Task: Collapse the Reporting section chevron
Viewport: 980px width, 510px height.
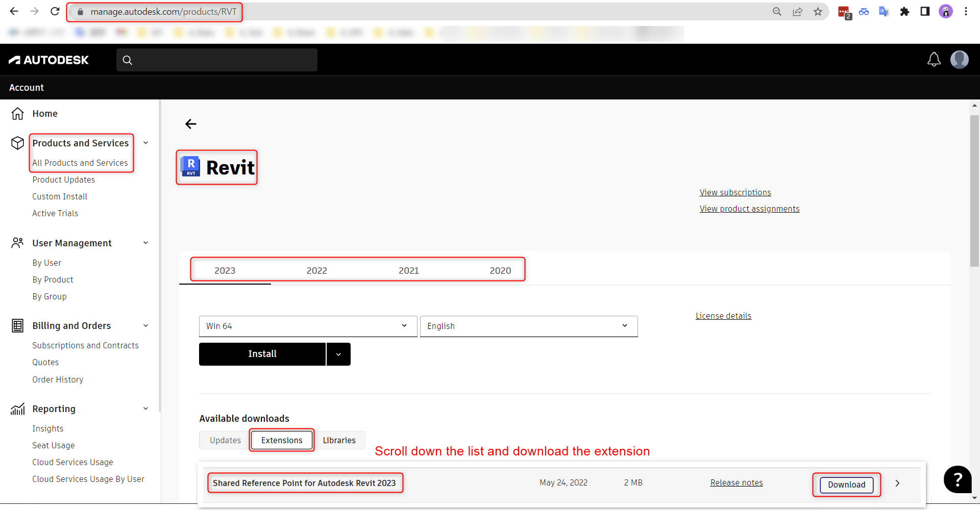Action: 146,409
